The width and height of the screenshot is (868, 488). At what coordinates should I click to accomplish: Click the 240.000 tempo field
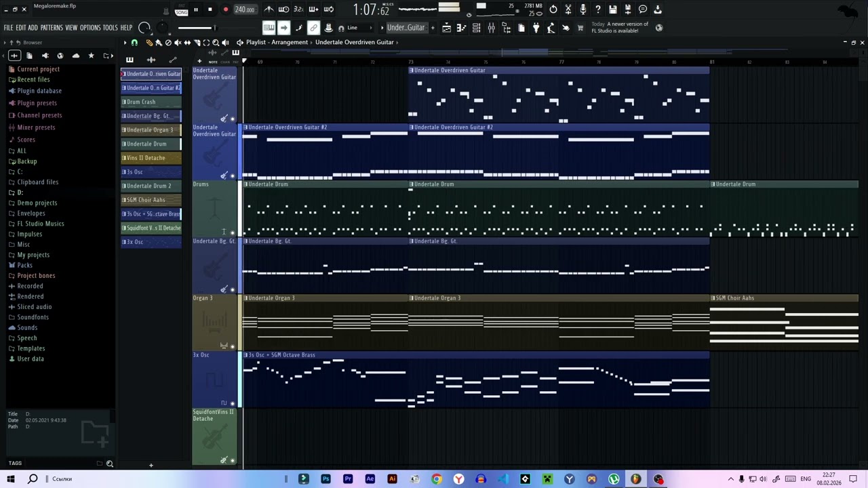pyautogui.click(x=245, y=9)
